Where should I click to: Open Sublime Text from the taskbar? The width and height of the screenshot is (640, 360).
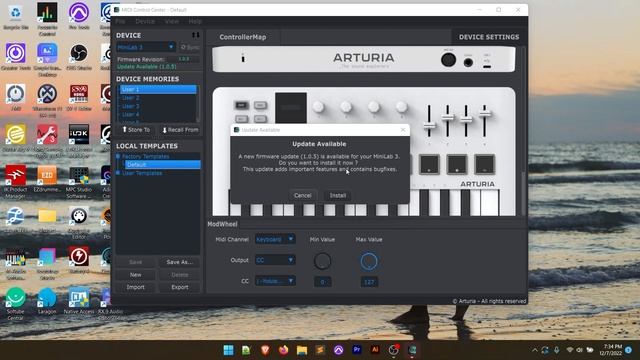click(x=320, y=350)
